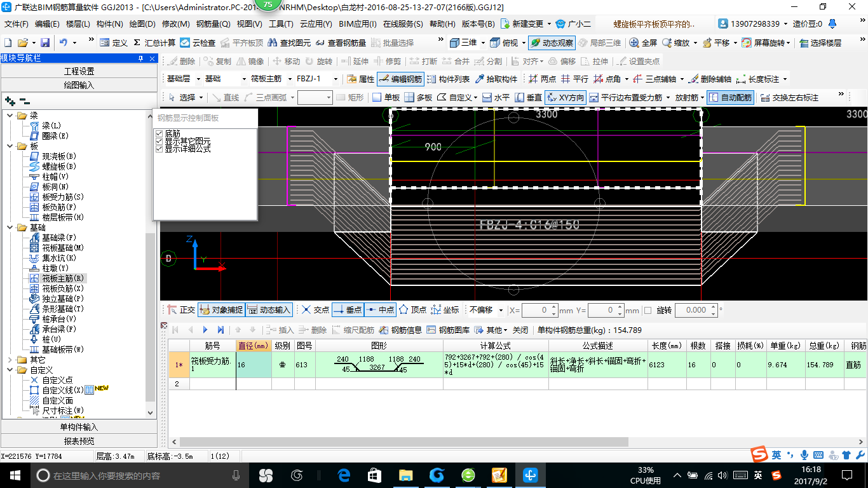868x488 pixels.
Task: Toggle 自动配筋 auto reinforcement
Action: coord(730,97)
